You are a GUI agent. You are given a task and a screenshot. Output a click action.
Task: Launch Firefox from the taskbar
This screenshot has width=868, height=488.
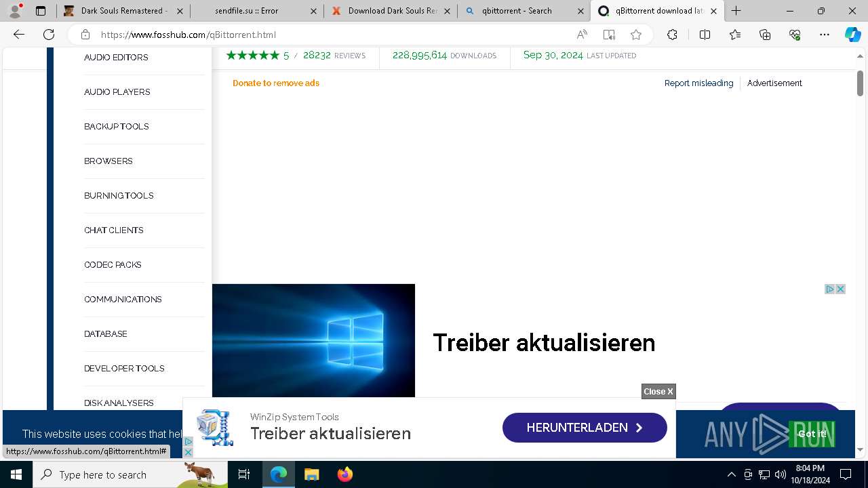click(x=345, y=474)
